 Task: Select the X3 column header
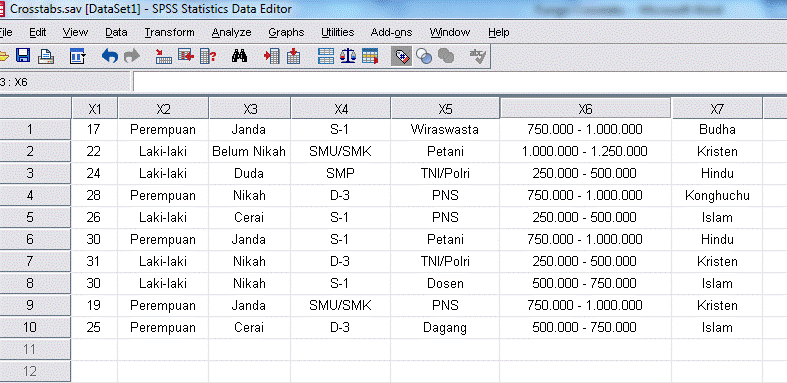tap(249, 108)
